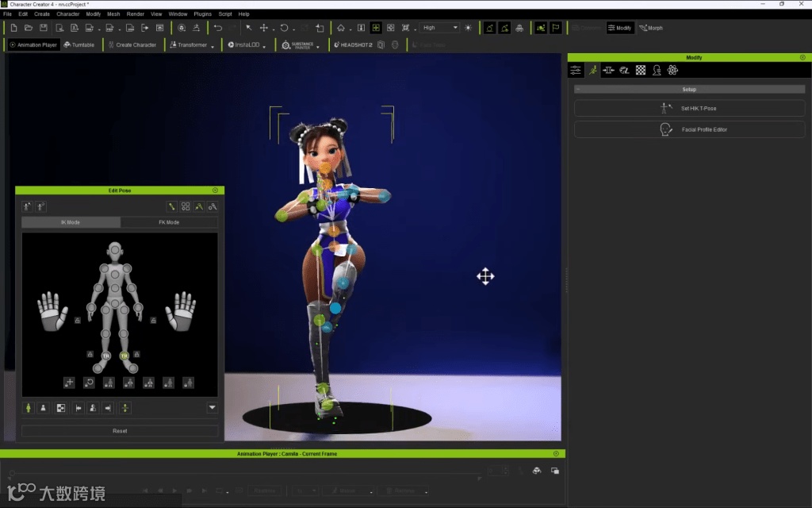
Task: Create a new project with the blank page icon
Action: [14, 28]
